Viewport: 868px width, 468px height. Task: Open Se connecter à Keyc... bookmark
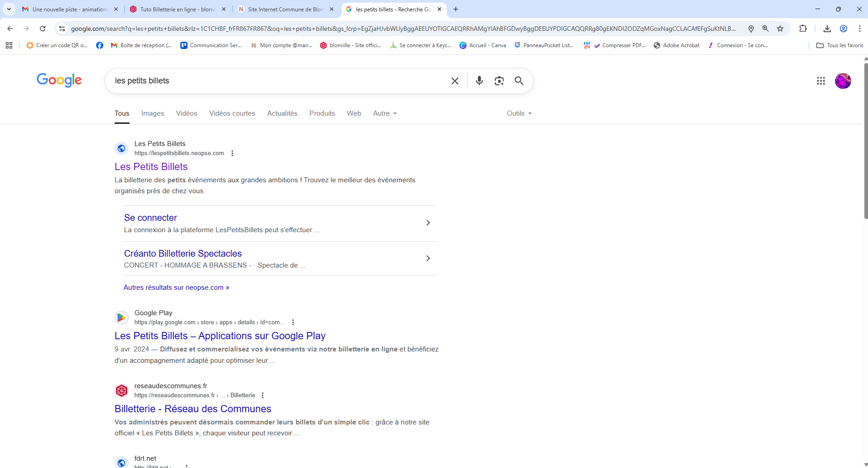coord(420,45)
